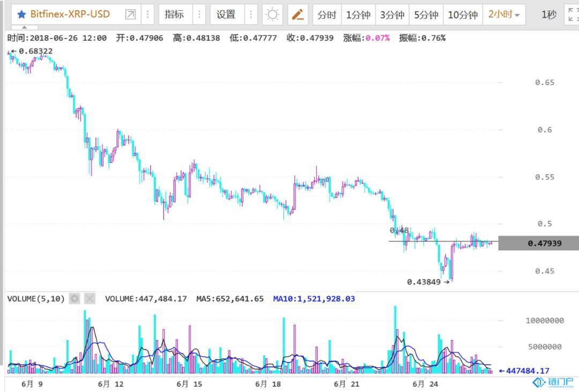Select the pencil drawing tool
Viewport: 579px width, 392px height.
coord(298,15)
